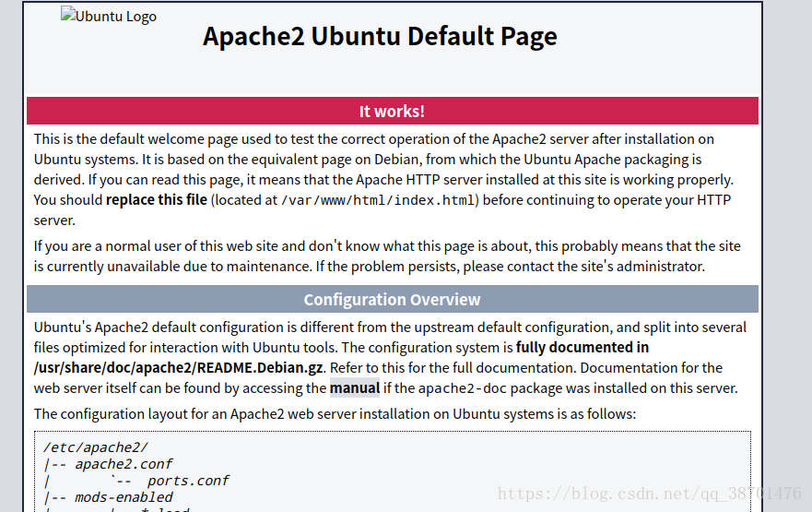The width and height of the screenshot is (812, 512).
Task: Select apache2.conf in the layout tree
Action: point(124,464)
